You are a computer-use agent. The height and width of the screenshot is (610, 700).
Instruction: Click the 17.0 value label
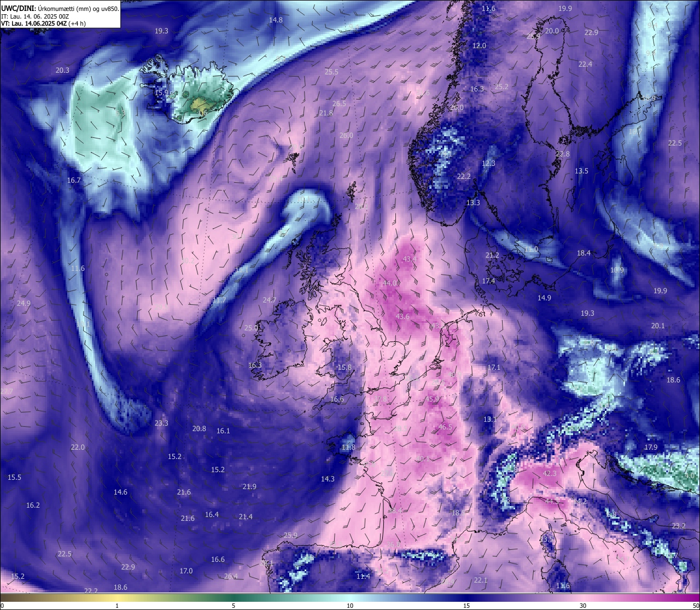[x=186, y=571]
